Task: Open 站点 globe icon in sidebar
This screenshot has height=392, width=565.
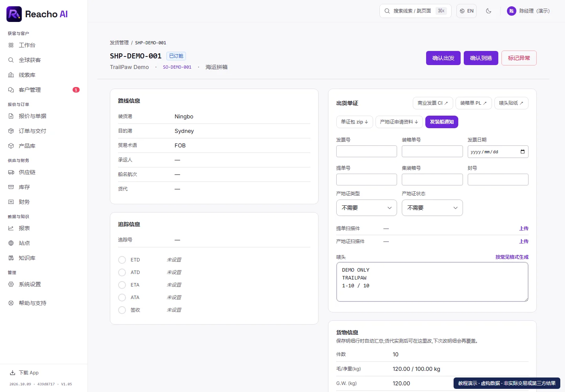Action: [11, 243]
